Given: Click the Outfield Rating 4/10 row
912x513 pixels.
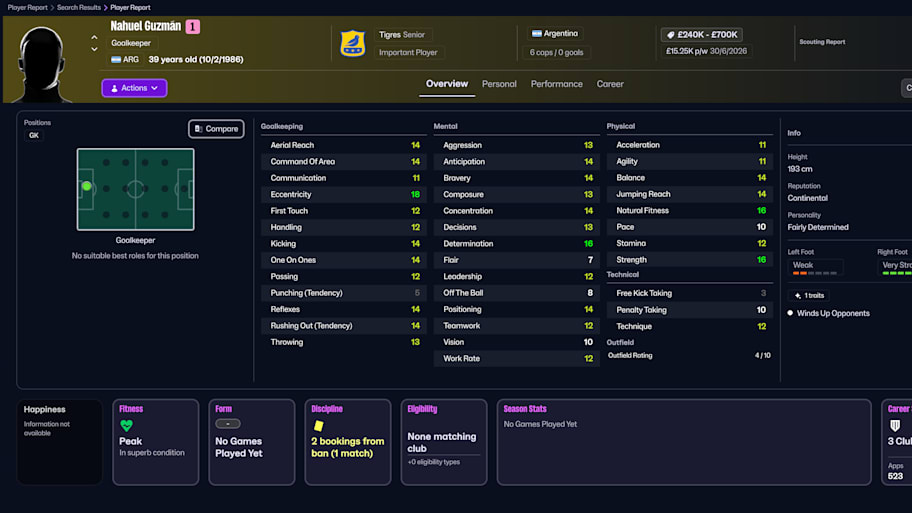Looking at the screenshot, I should coord(690,355).
